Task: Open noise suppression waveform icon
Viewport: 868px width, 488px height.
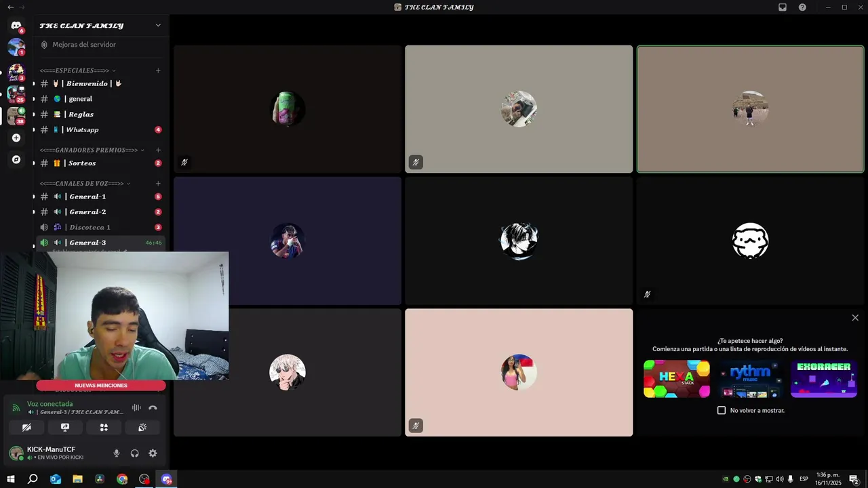Action: [x=136, y=408]
